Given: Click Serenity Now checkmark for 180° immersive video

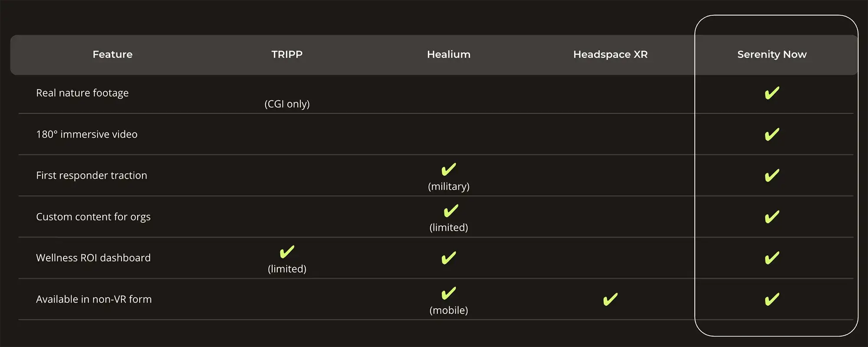Looking at the screenshot, I should (772, 134).
